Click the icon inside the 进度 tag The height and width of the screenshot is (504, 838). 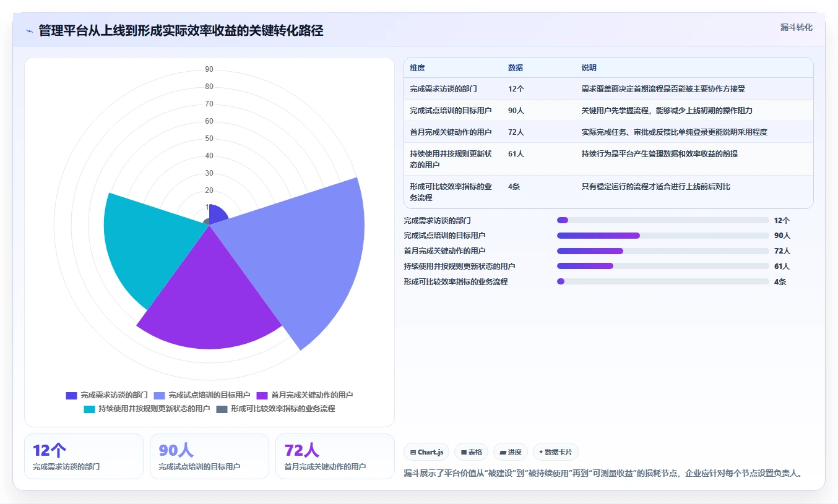[x=503, y=453]
